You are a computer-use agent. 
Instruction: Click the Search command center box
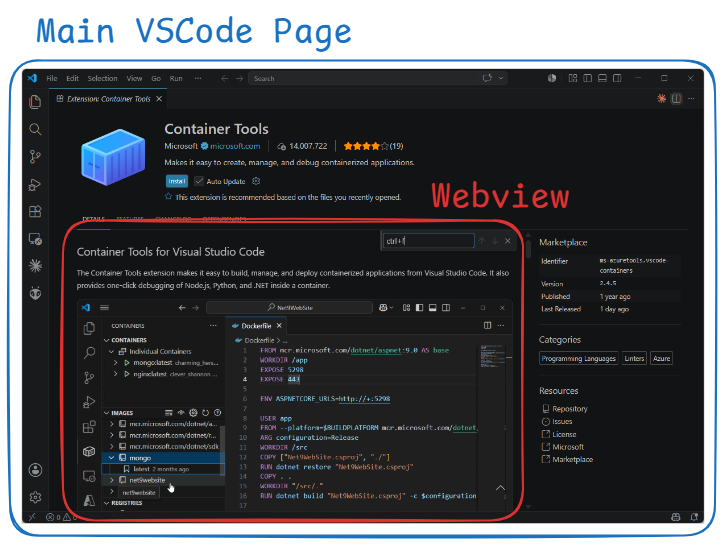(378, 79)
